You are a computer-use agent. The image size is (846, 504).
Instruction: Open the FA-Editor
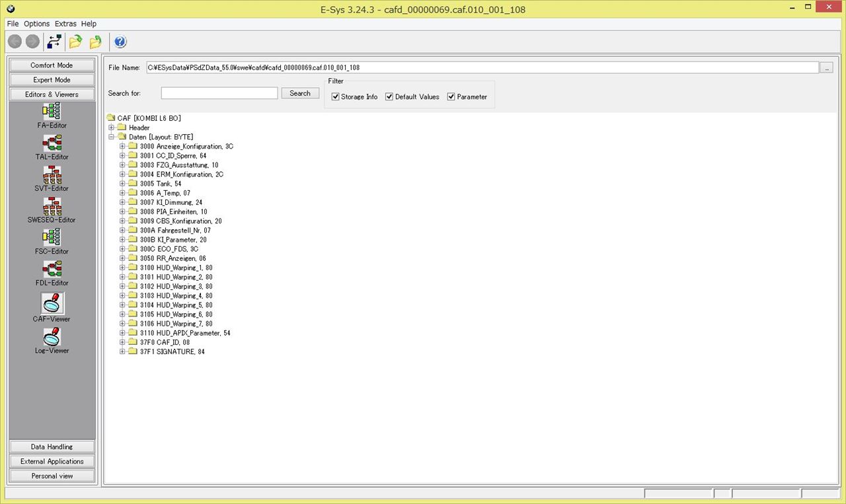[x=52, y=115]
